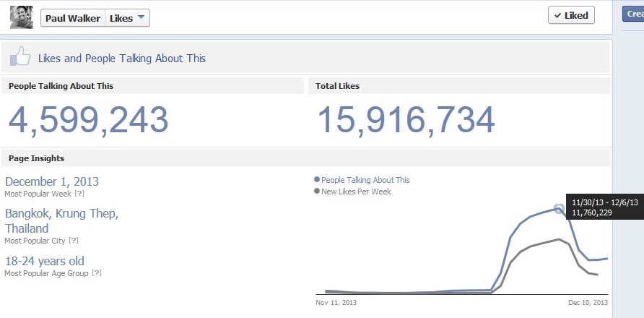Click the thumbs-up Likes icon

point(21,57)
